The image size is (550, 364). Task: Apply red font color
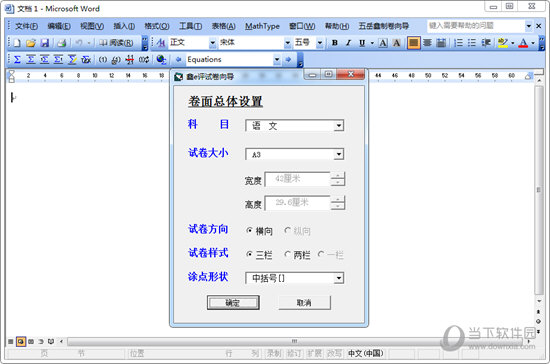(523, 43)
